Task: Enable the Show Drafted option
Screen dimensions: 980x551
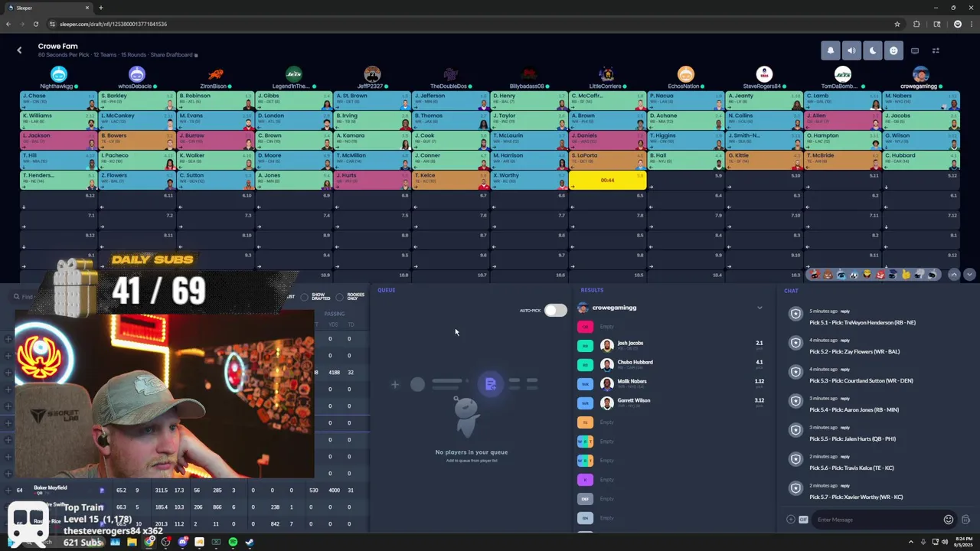Action: click(305, 297)
